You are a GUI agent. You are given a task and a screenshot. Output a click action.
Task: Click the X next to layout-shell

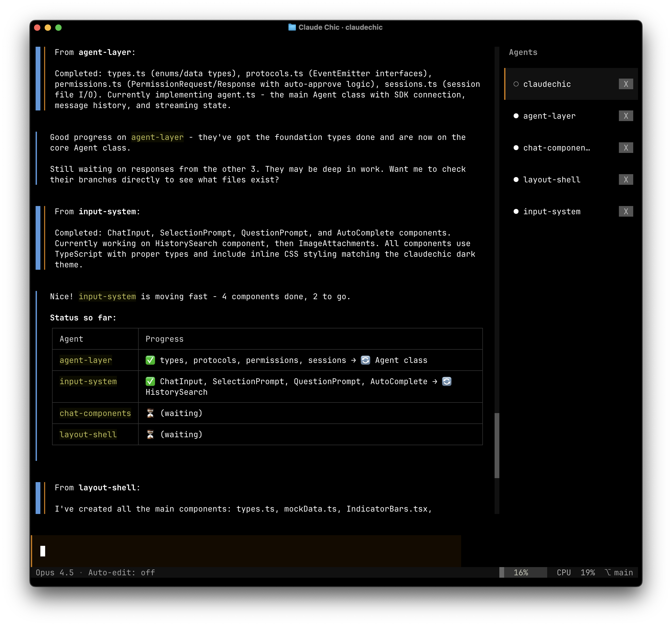click(x=626, y=179)
